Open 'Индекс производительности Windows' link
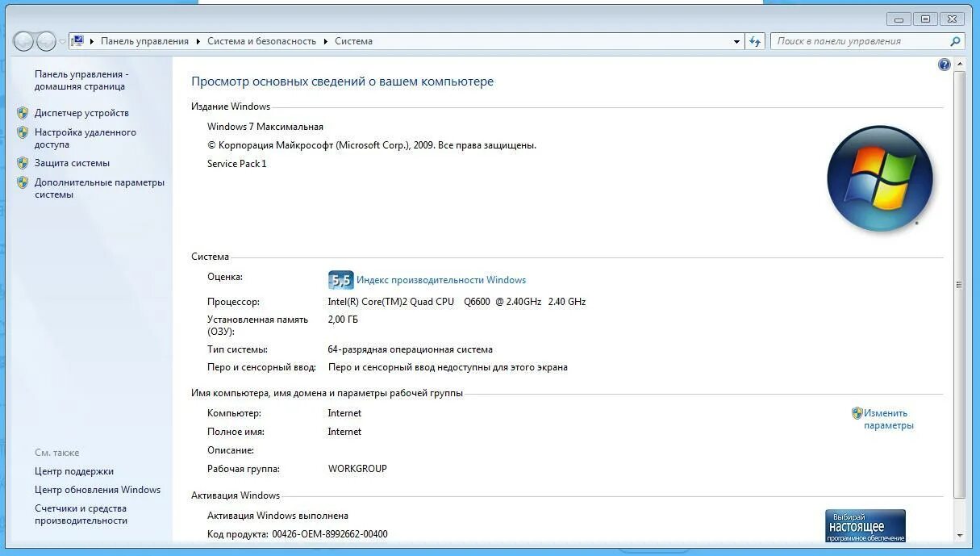Image resolution: width=980 pixels, height=556 pixels. (441, 280)
